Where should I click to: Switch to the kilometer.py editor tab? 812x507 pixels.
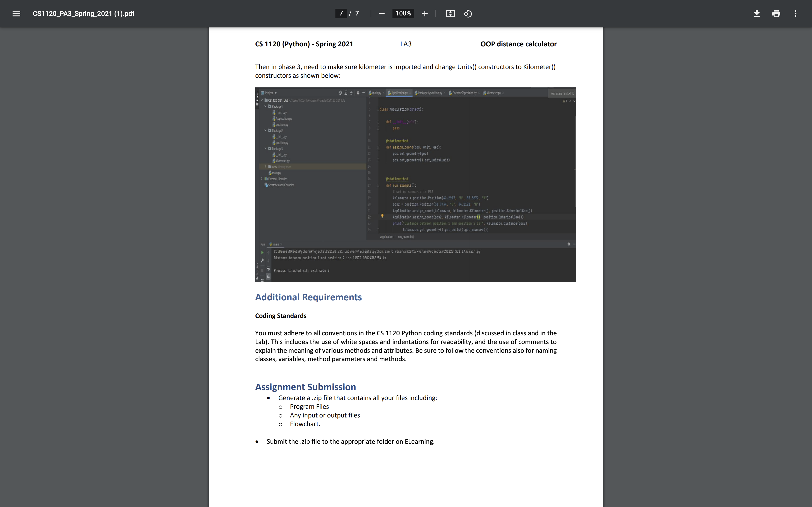tap(493, 93)
